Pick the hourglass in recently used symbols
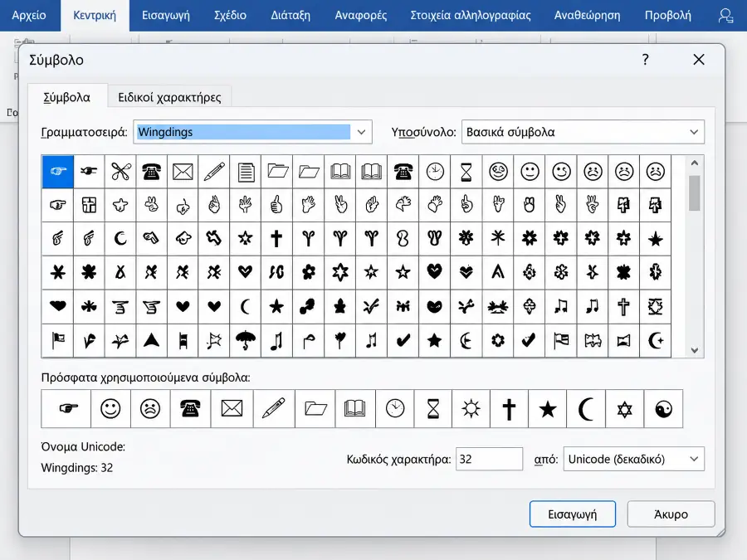 [433, 408]
